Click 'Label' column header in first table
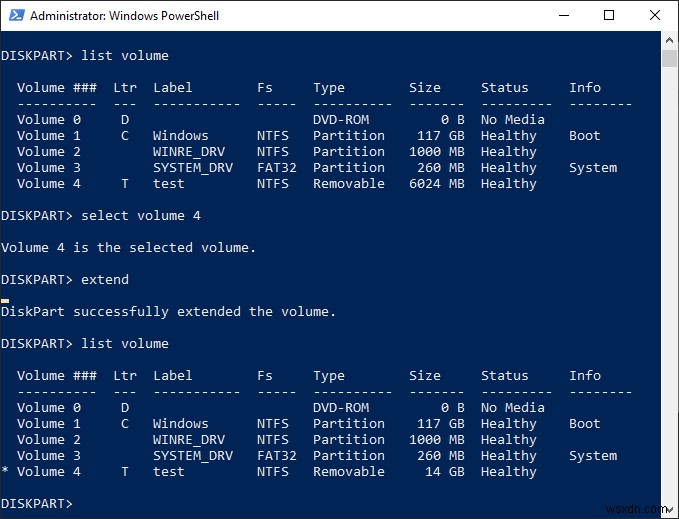 [173, 87]
